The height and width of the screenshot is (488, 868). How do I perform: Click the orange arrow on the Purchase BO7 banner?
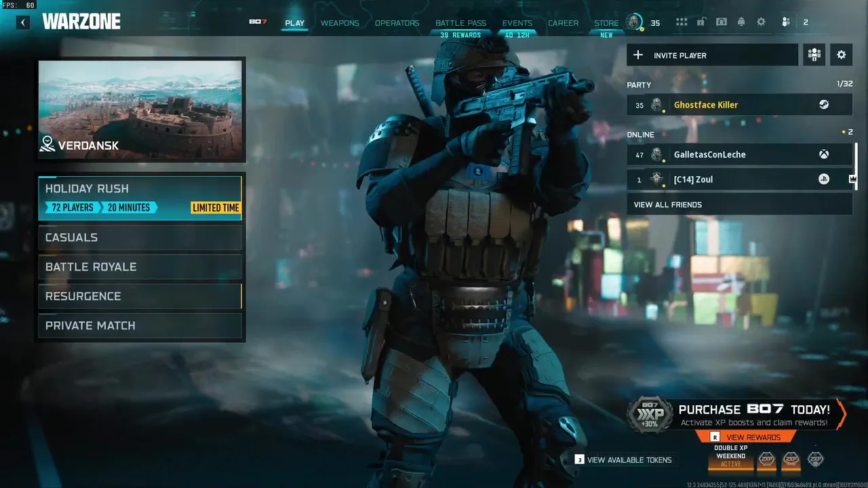point(841,414)
